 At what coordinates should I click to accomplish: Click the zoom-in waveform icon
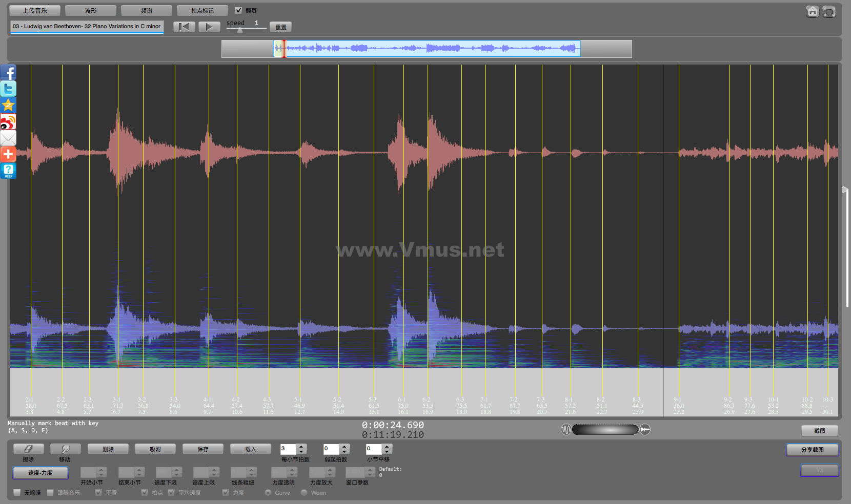tap(645, 430)
